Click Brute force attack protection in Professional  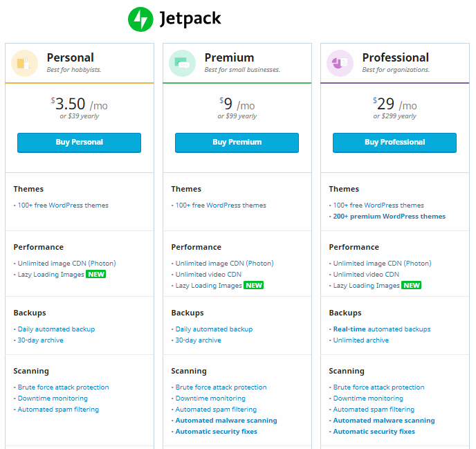[x=379, y=387]
